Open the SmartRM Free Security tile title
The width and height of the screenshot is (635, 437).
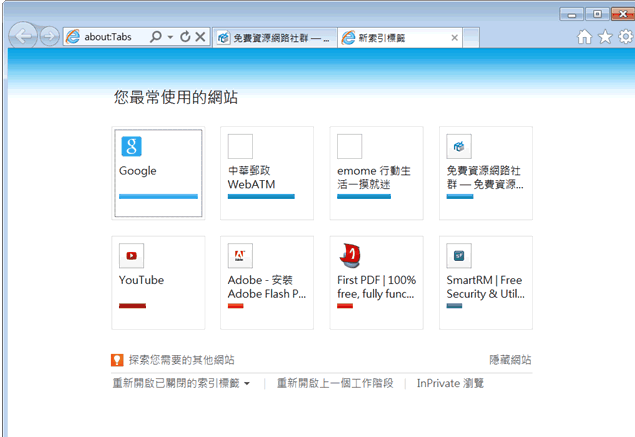(485, 287)
